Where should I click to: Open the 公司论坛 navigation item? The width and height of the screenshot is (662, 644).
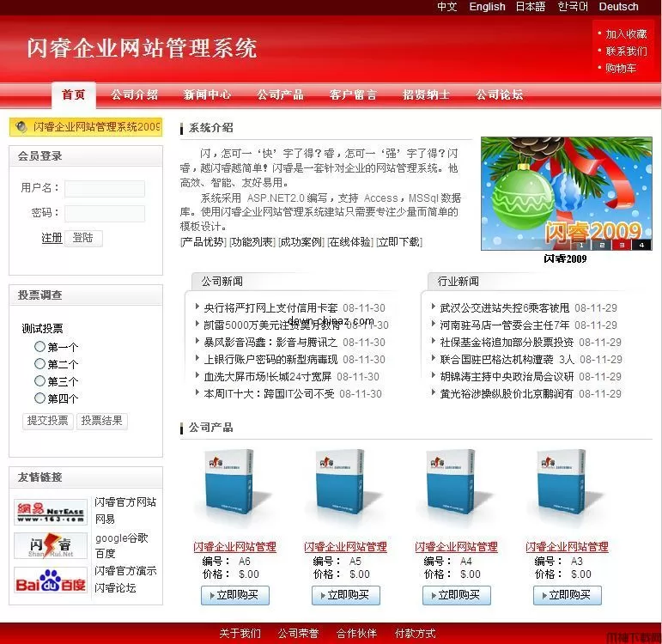(500, 94)
